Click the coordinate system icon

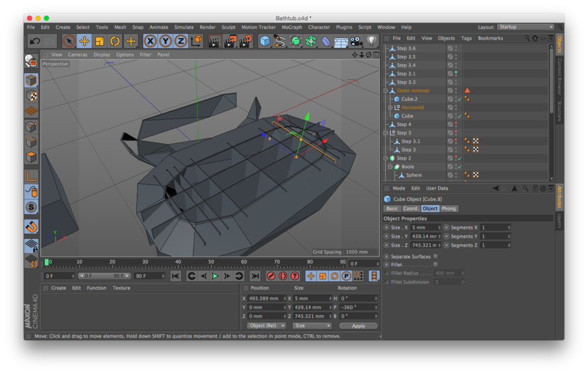(x=196, y=41)
